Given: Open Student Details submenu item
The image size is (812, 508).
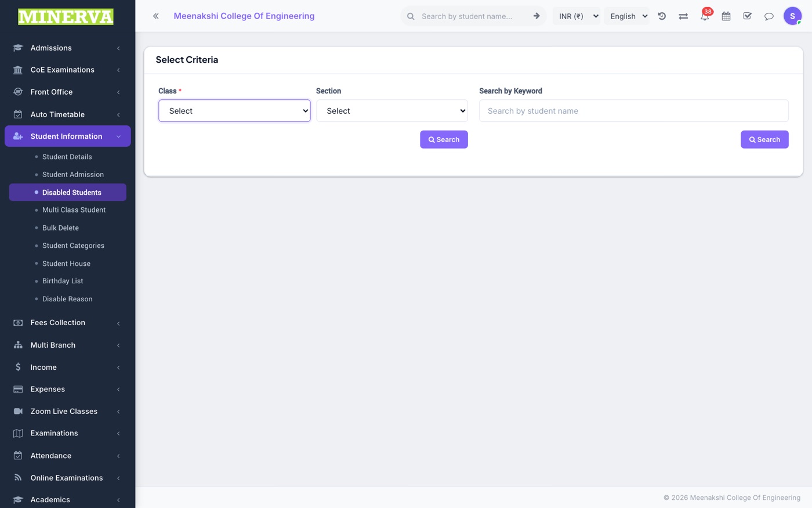Looking at the screenshot, I should click(x=67, y=157).
